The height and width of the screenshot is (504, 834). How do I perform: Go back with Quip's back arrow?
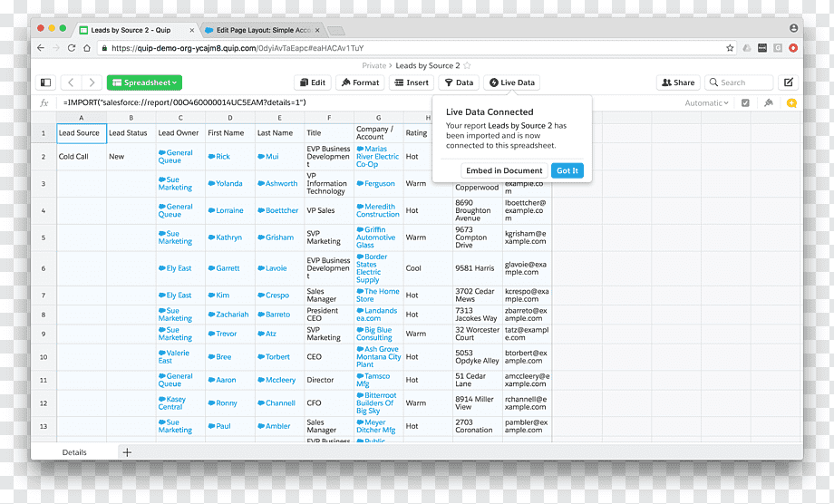coord(71,82)
